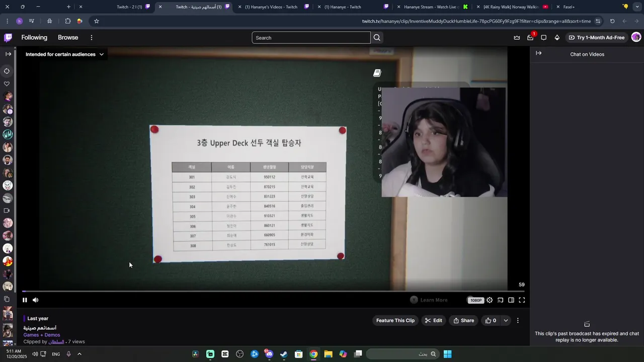Open browser main menu three dots
This screenshot has height=362, width=644.
7,21
